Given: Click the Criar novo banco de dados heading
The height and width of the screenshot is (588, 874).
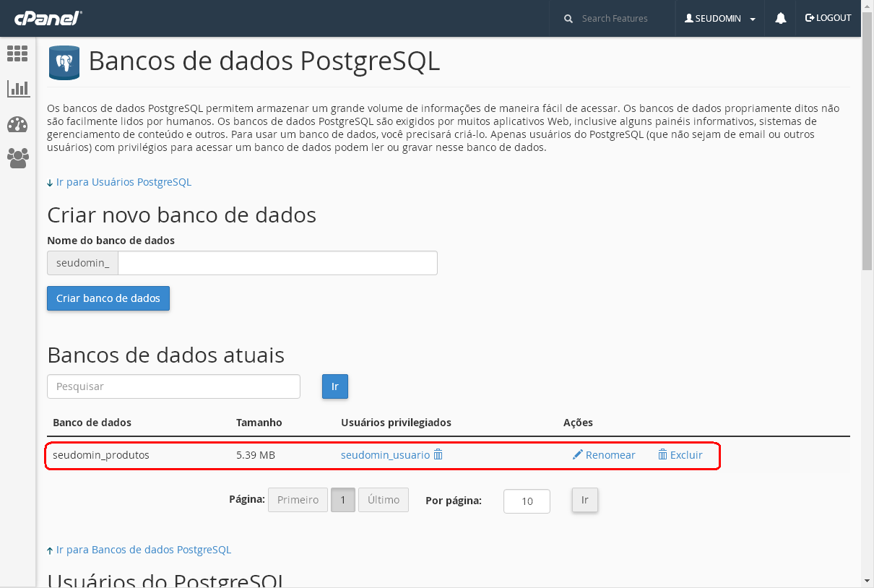Looking at the screenshot, I should [182, 215].
